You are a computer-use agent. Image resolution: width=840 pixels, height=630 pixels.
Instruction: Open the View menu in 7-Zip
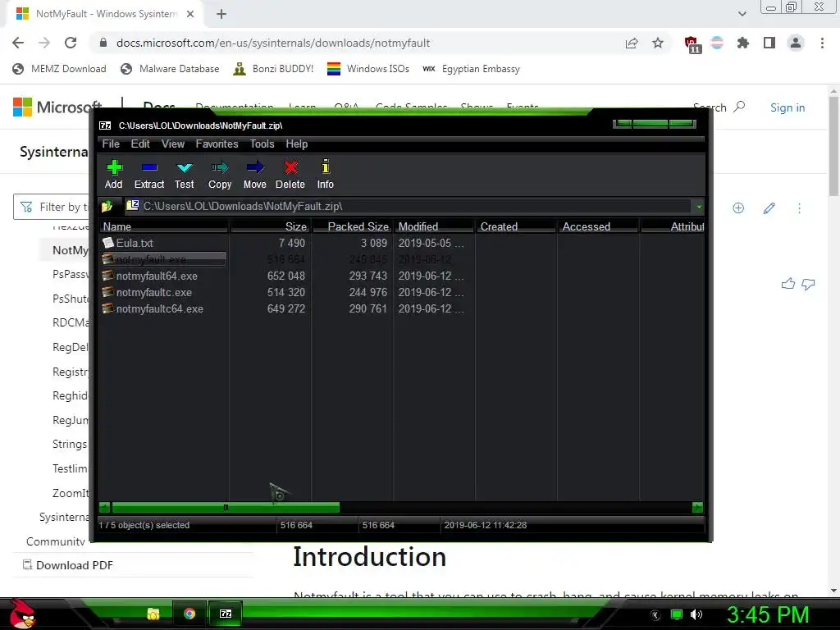173,144
